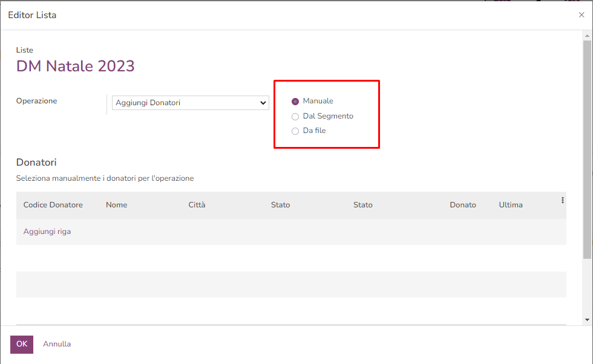Cancel with the Annulla button
Image resolution: width=593 pixels, height=364 pixels.
[x=57, y=344]
